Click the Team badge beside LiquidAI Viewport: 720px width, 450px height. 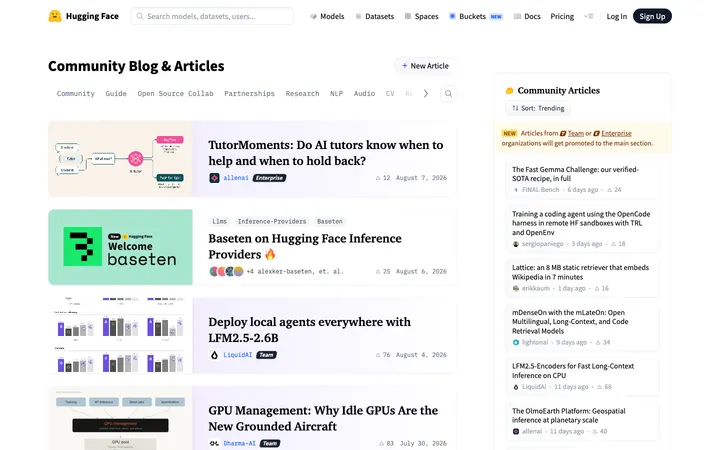pos(266,355)
